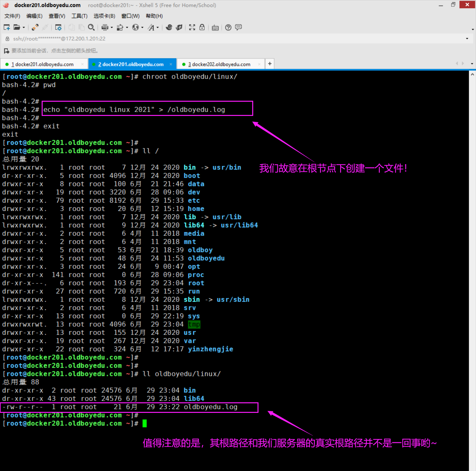Add a new tab with plus button
Image resolution: width=476 pixels, height=471 pixels.
point(270,63)
